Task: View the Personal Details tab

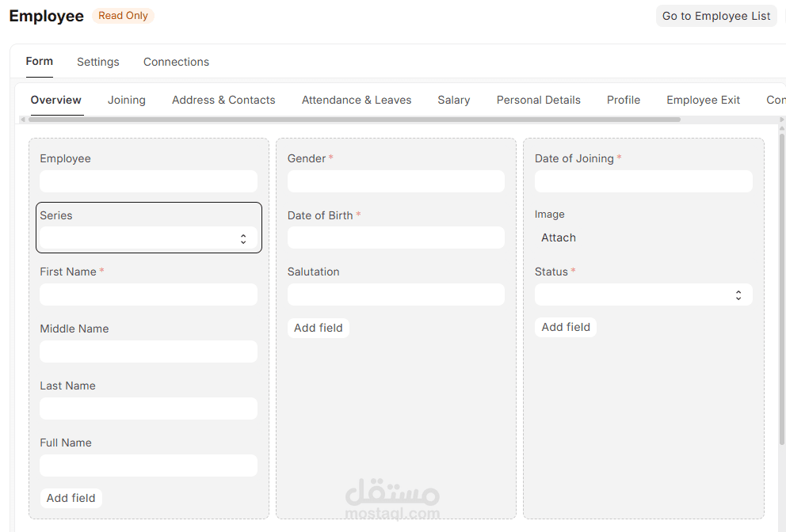Action: click(538, 100)
